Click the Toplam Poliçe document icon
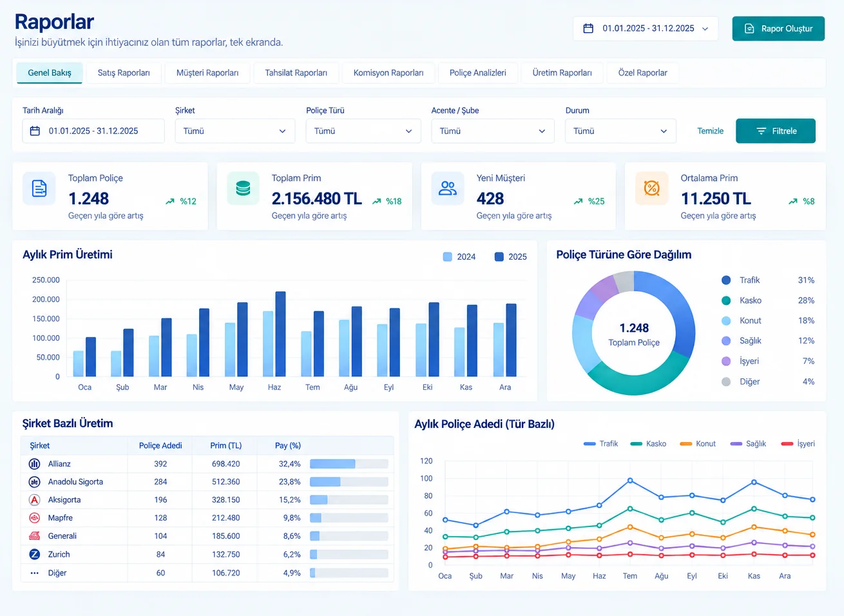The image size is (844, 616). pos(39,188)
